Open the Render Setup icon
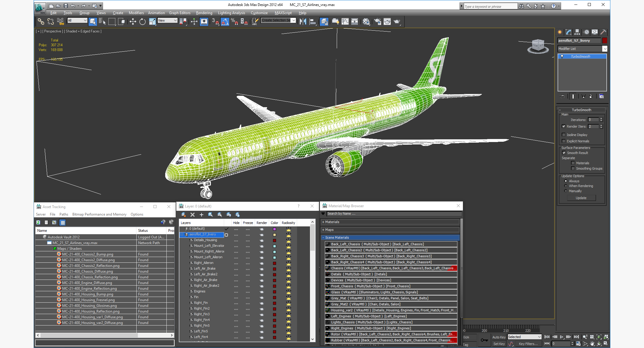The width and height of the screenshot is (644, 348). click(378, 21)
